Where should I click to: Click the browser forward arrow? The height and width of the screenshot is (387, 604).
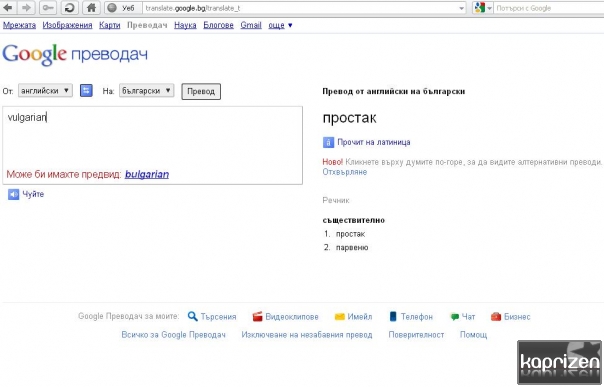click(x=26, y=8)
